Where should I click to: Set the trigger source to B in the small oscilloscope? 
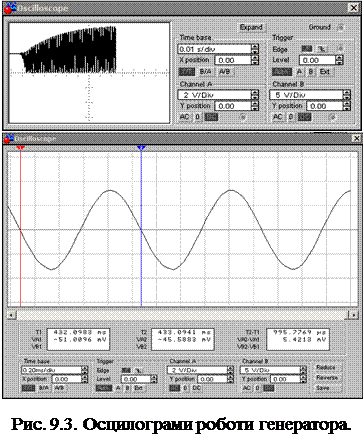[x=311, y=72]
